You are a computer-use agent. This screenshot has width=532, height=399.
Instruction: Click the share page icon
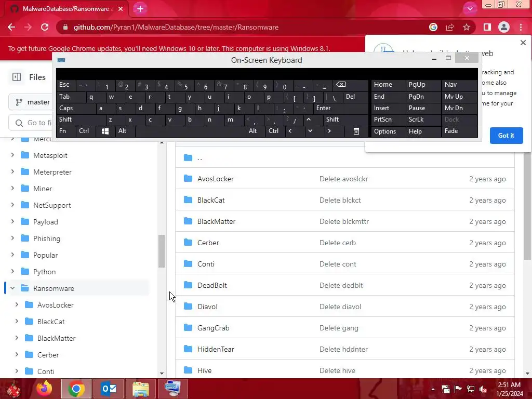[450, 27]
